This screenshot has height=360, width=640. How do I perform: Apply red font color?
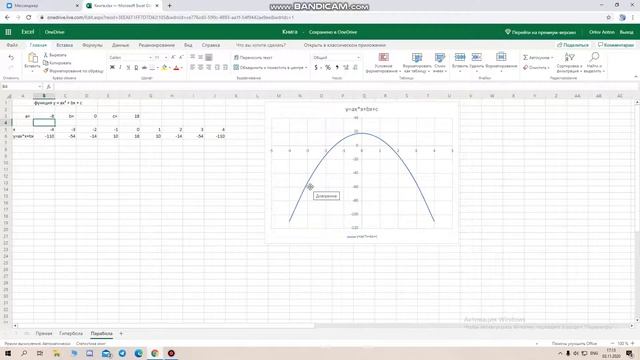pos(176,67)
